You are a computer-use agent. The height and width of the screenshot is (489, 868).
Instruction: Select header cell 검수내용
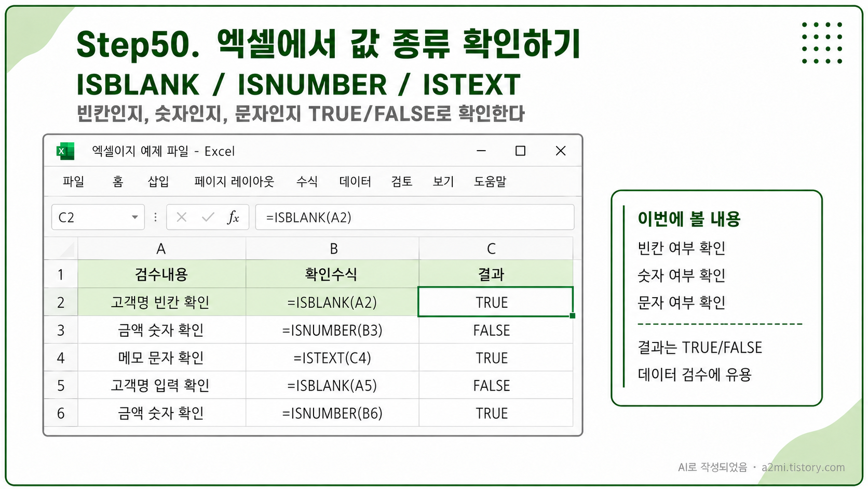(x=161, y=274)
